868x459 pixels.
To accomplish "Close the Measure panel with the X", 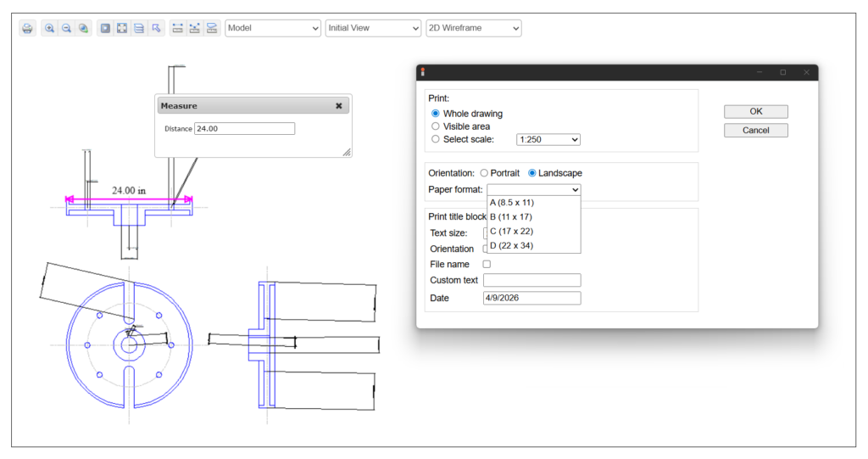I will (339, 106).
